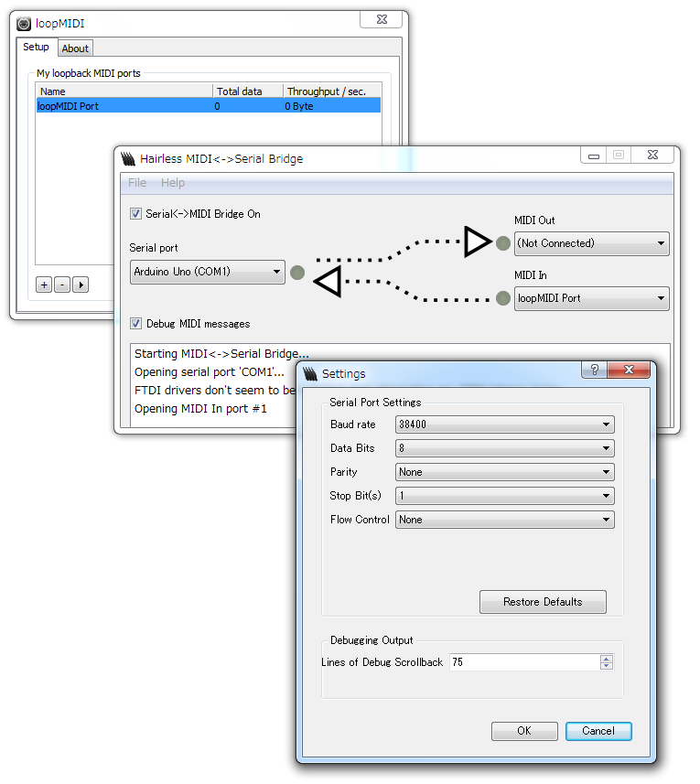Click the loopMIDI title bar icon
The width and height of the screenshot is (700, 784).
pos(25,24)
